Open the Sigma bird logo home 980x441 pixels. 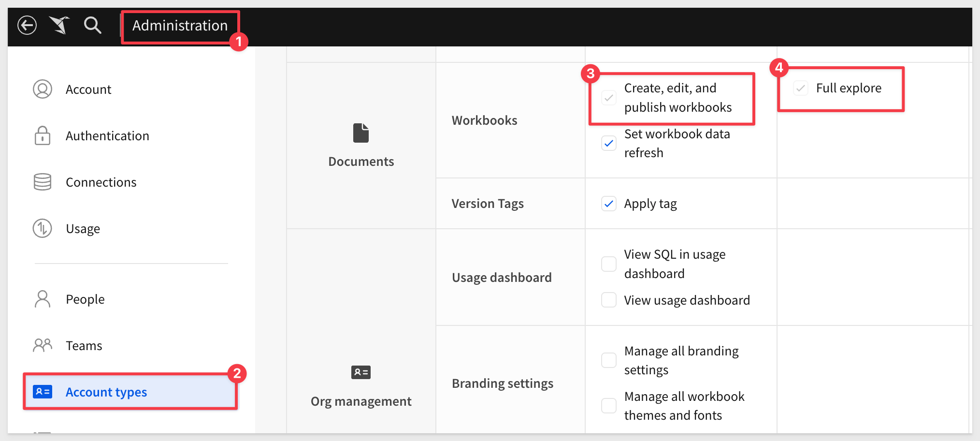[59, 25]
